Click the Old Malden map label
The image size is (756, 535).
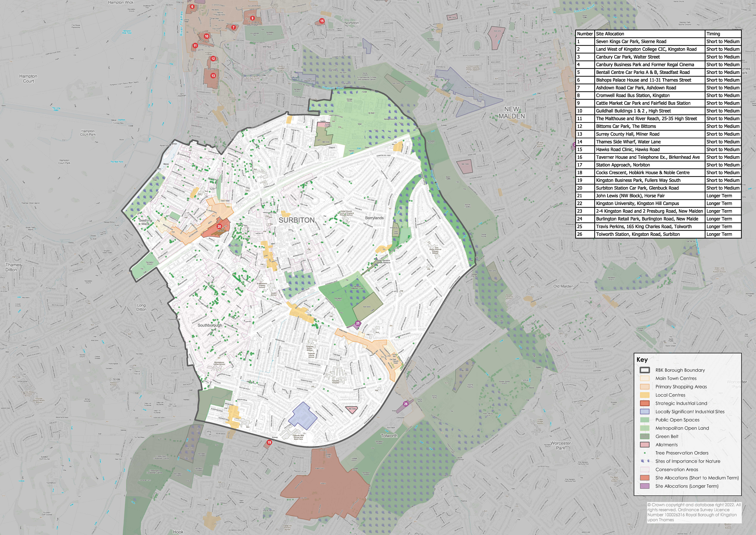click(x=563, y=286)
